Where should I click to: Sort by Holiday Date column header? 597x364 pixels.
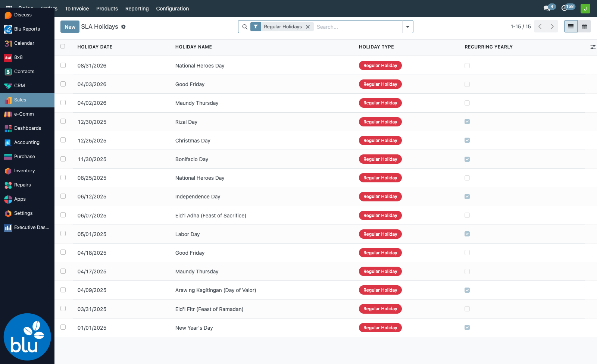[x=95, y=47]
